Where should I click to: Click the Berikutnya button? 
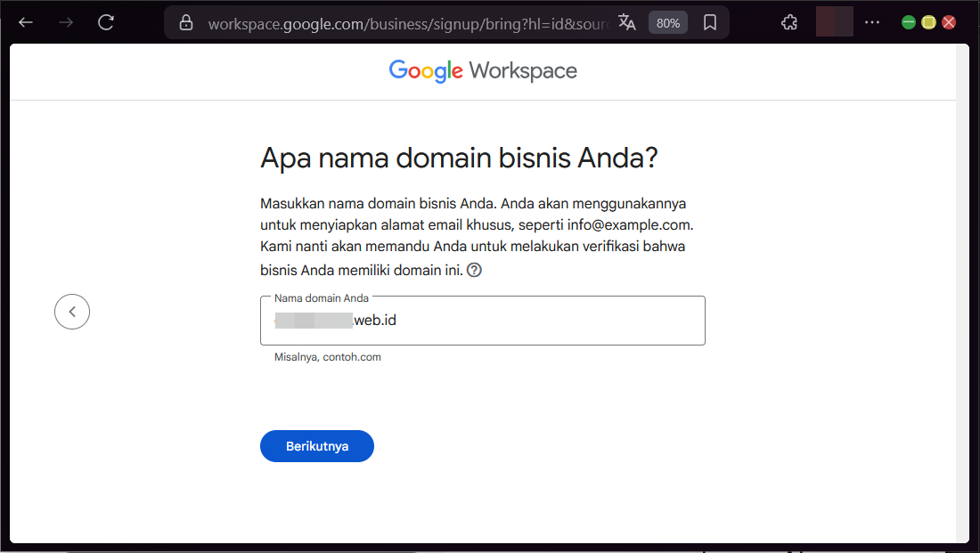pos(317,446)
